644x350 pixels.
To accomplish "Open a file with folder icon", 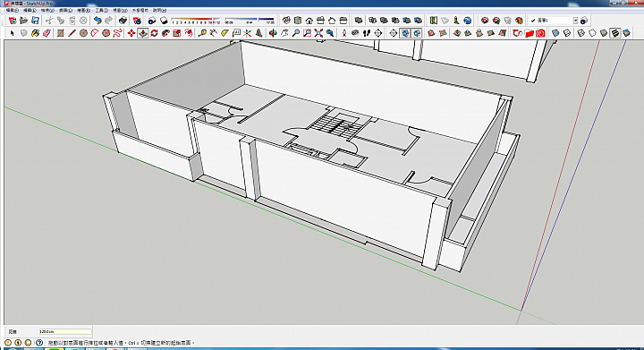I will (x=24, y=20).
